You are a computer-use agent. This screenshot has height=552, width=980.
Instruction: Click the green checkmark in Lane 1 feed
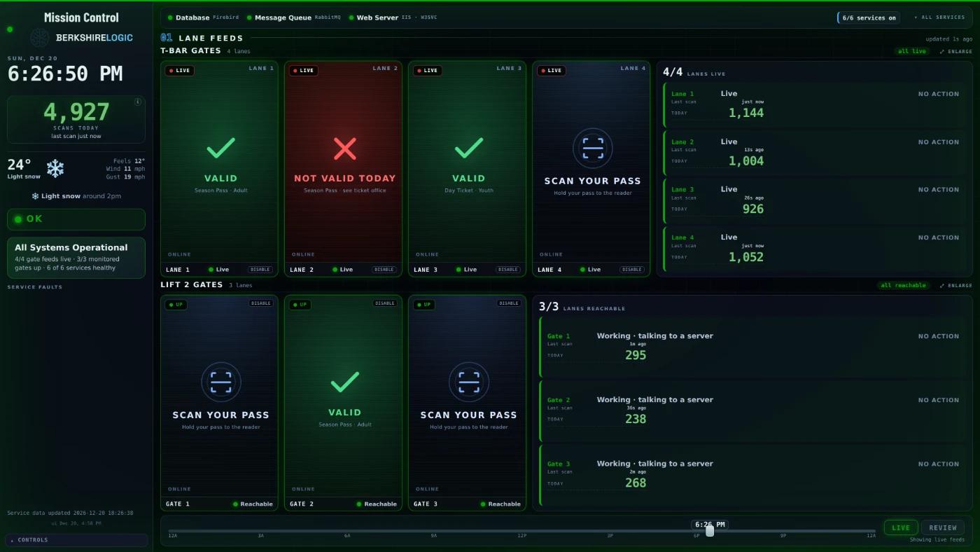coord(220,148)
